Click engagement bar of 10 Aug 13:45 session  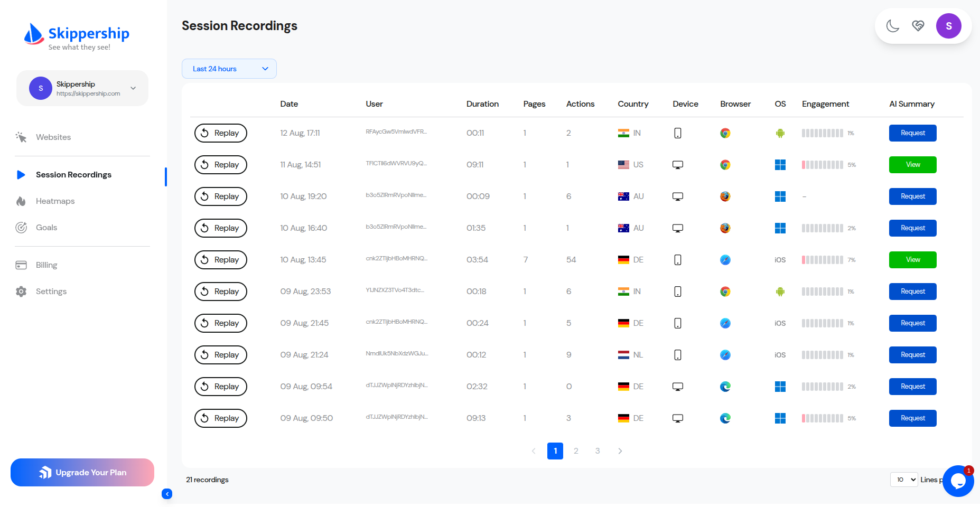click(822, 260)
